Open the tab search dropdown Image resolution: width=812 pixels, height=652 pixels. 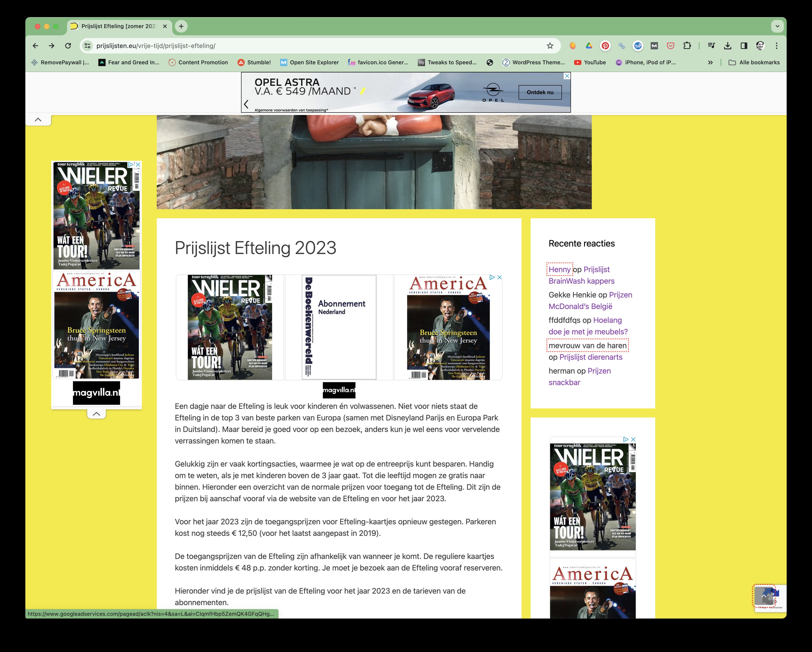(x=777, y=26)
